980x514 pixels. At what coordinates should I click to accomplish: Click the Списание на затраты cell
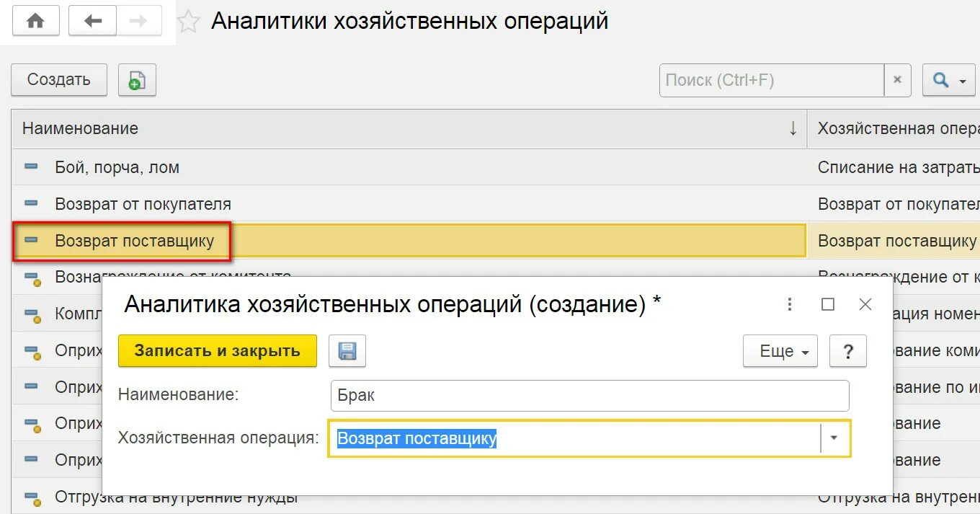894,167
